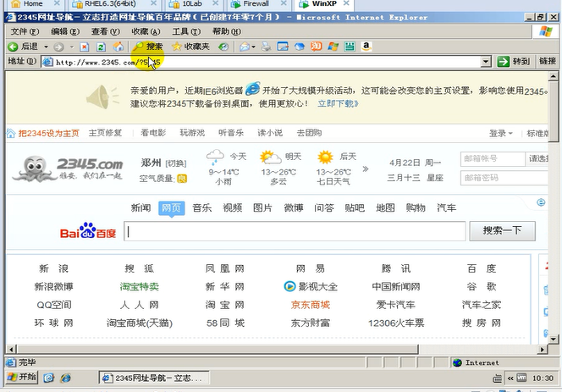The width and height of the screenshot is (562, 392).
Task: Open the Back button history dropdown arrow
Action: (46, 47)
